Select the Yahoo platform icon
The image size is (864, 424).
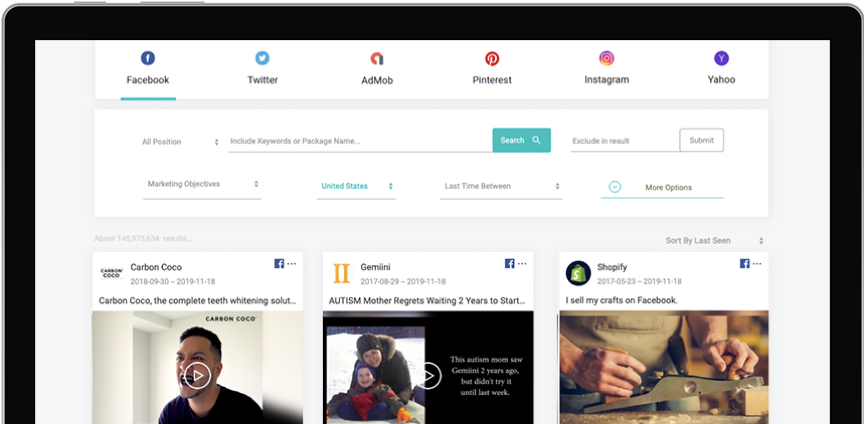(721, 58)
